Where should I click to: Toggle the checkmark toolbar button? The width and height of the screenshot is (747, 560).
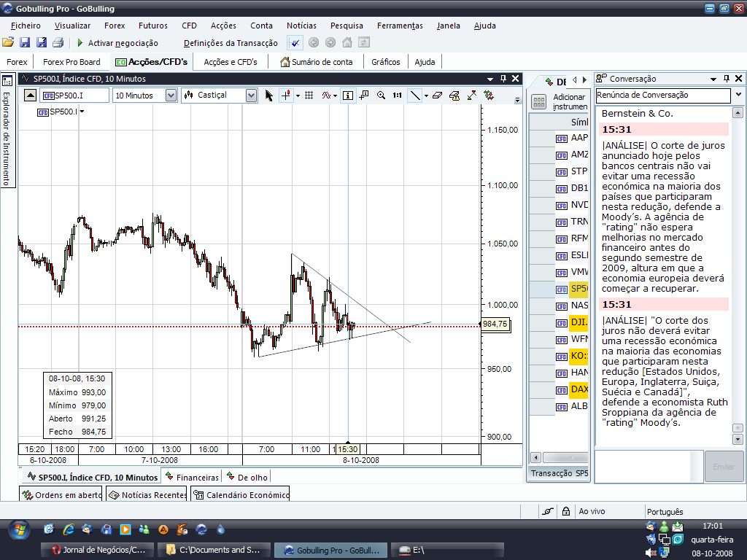(x=295, y=43)
